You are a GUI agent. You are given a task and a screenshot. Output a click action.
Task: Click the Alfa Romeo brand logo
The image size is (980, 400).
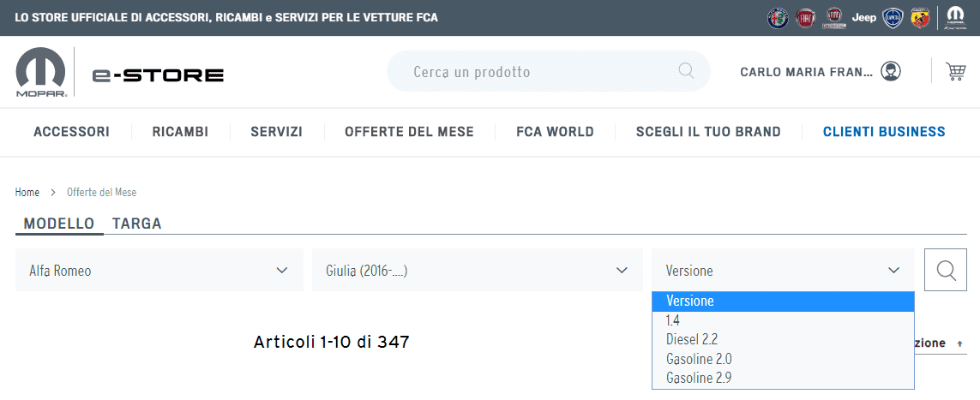(779, 18)
